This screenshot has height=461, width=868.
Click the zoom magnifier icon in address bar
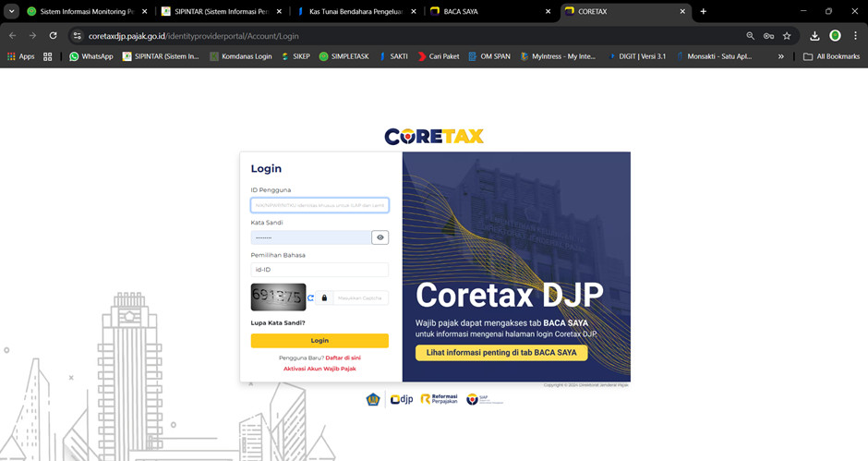click(x=750, y=36)
